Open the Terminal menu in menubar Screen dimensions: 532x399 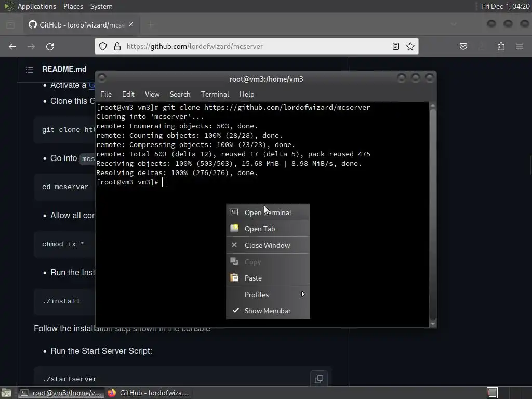click(215, 95)
